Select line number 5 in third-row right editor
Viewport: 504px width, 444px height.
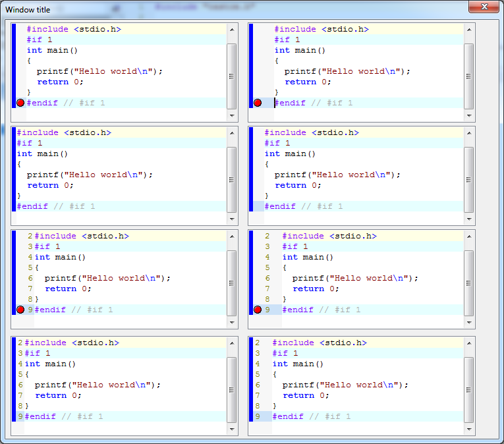(x=267, y=267)
